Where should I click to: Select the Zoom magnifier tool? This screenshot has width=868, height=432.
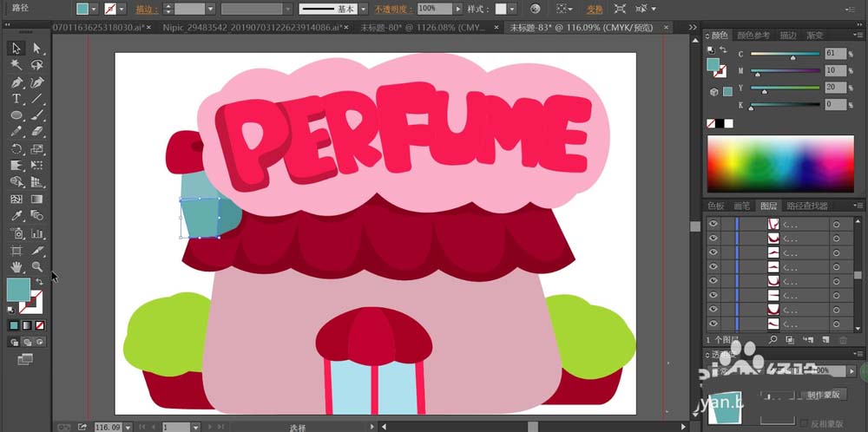coord(36,267)
